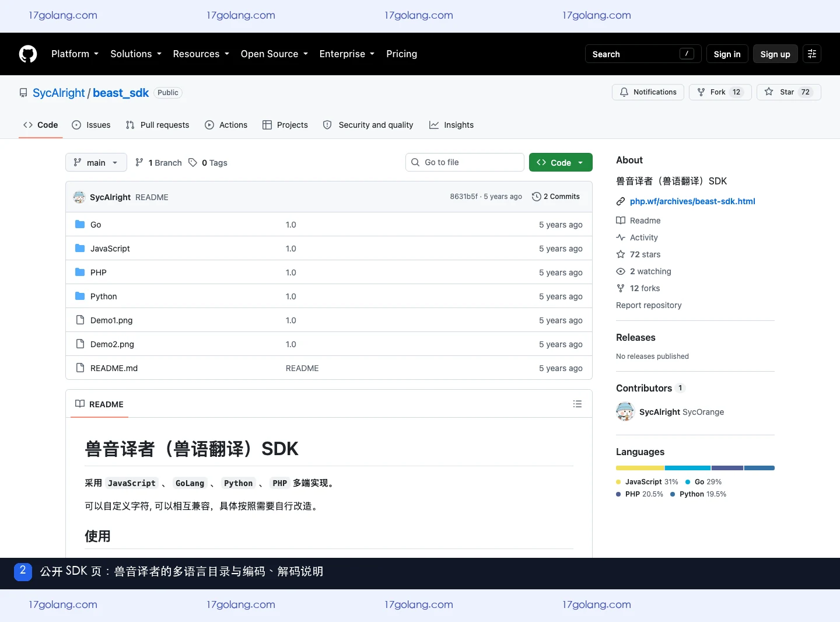
Task: Open the Enterprise dropdown menu
Action: (347, 54)
